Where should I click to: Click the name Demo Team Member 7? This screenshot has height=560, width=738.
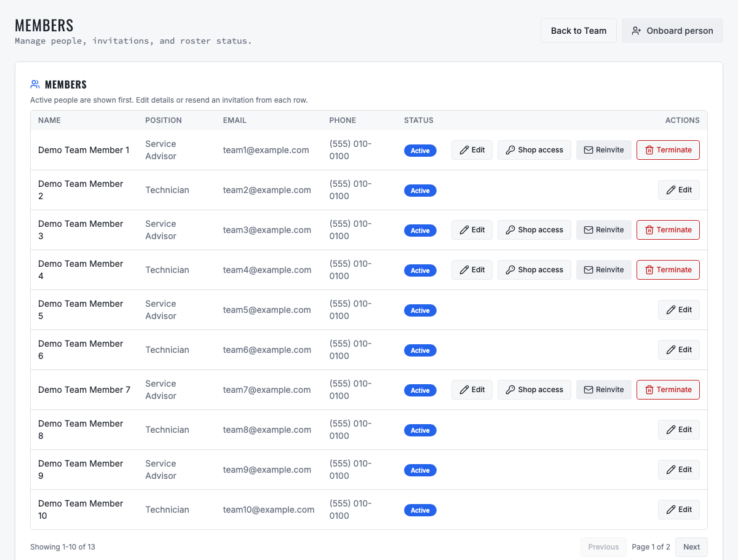pyautogui.click(x=84, y=390)
